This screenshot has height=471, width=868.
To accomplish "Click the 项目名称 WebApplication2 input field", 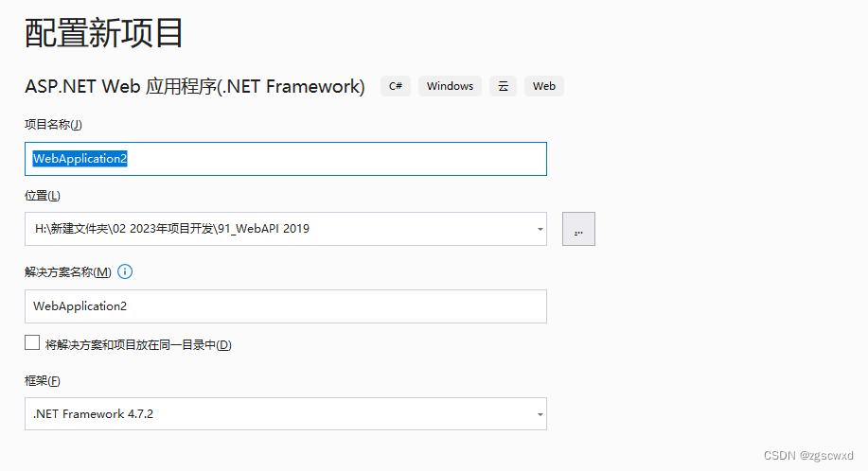I will tap(284, 159).
